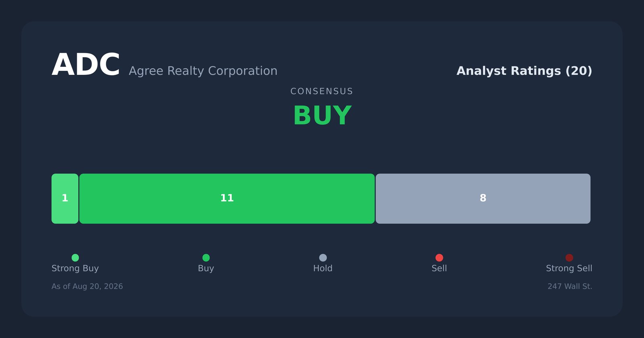Screen dimensions: 644x338
Task: Click the Hold legend text label
Action: pos(323,268)
